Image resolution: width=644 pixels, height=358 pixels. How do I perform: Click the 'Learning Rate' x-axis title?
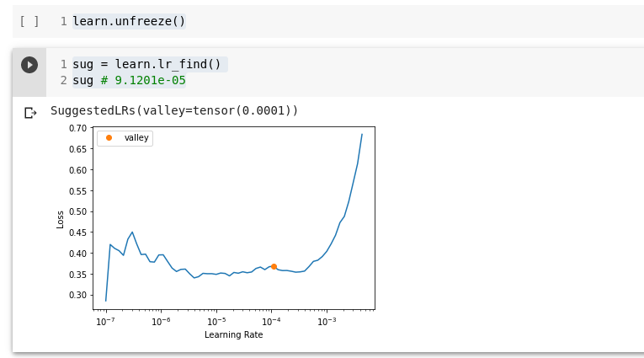click(x=233, y=335)
